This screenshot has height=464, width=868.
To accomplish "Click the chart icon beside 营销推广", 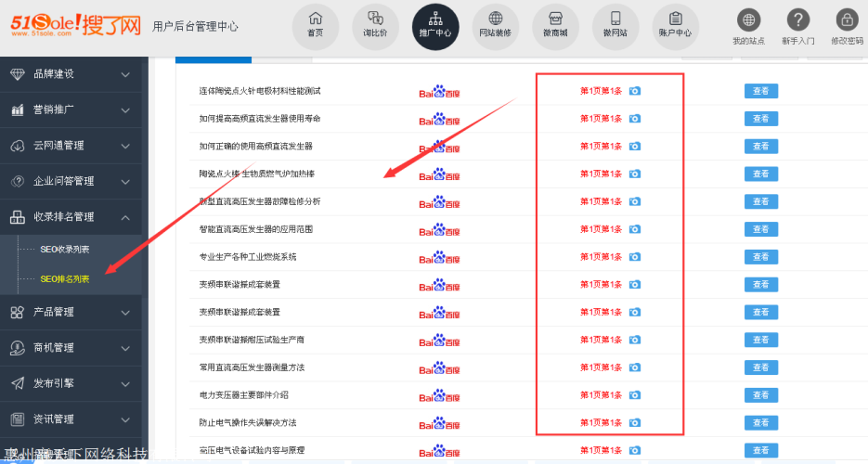I will coord(17,110).
